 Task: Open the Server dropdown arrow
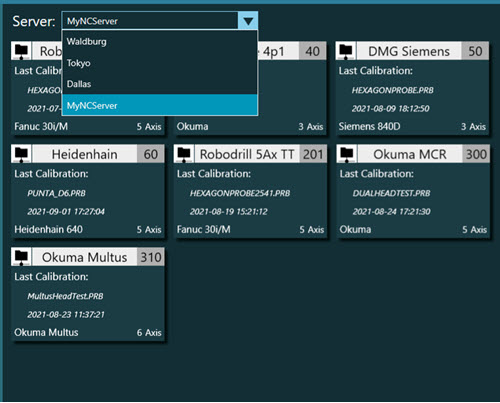(248, 21)
